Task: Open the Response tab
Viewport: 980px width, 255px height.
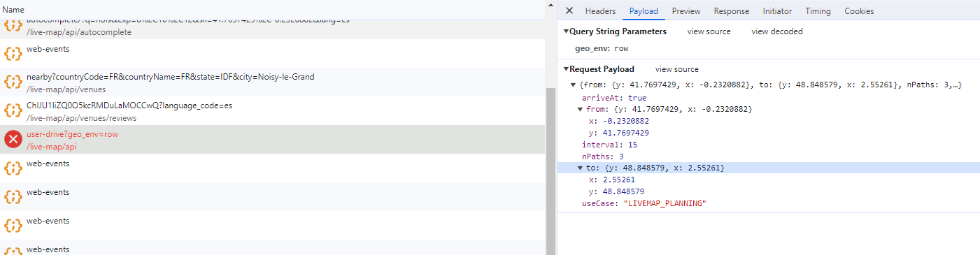Action: click(731, 10)
